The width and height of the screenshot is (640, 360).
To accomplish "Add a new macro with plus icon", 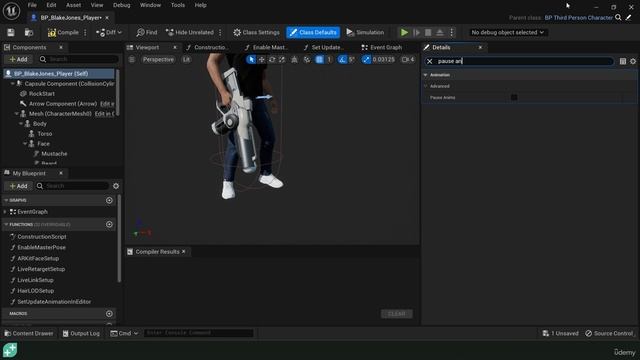I will coord(109,314).
